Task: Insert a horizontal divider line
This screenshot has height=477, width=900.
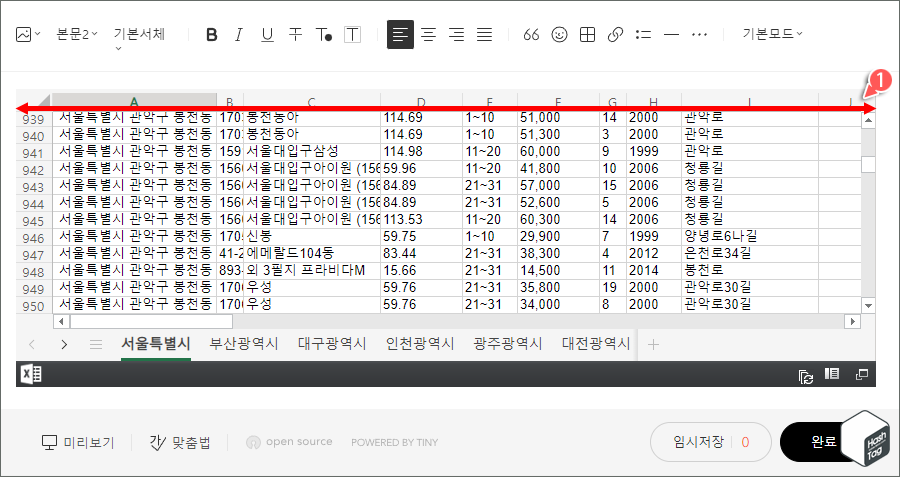Action: [x=671, y=35]
